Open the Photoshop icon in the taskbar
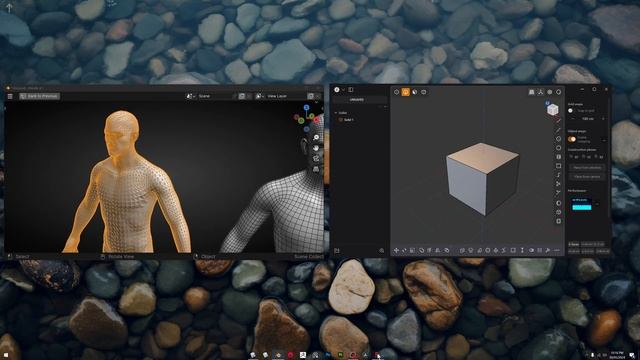Image resolution: width=640 pixels, height=360 pixels. pyautogui.click(x=328, y=355)
